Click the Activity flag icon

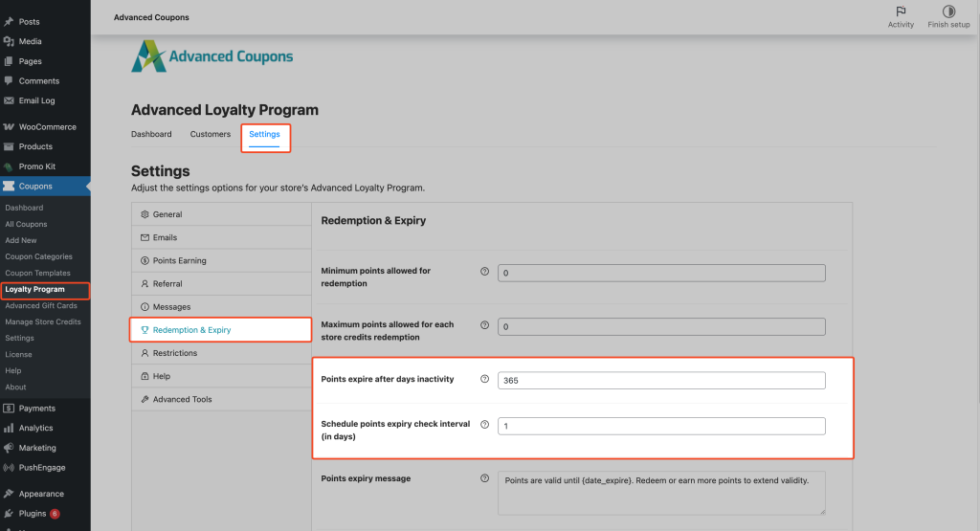pyautogui.click(x=901, y=11)
